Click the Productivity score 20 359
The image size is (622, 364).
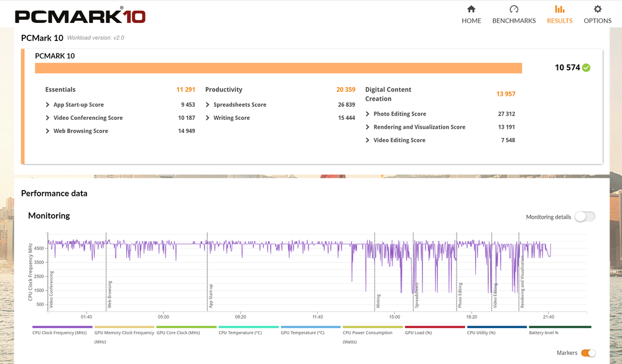click(x=346, y=89)
